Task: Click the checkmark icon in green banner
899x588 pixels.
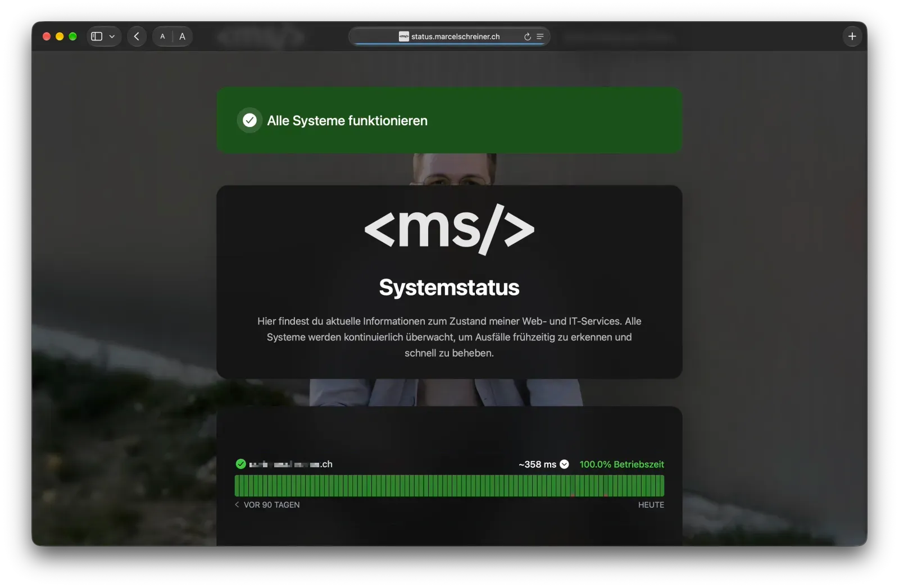Action: tap(249, 120)
